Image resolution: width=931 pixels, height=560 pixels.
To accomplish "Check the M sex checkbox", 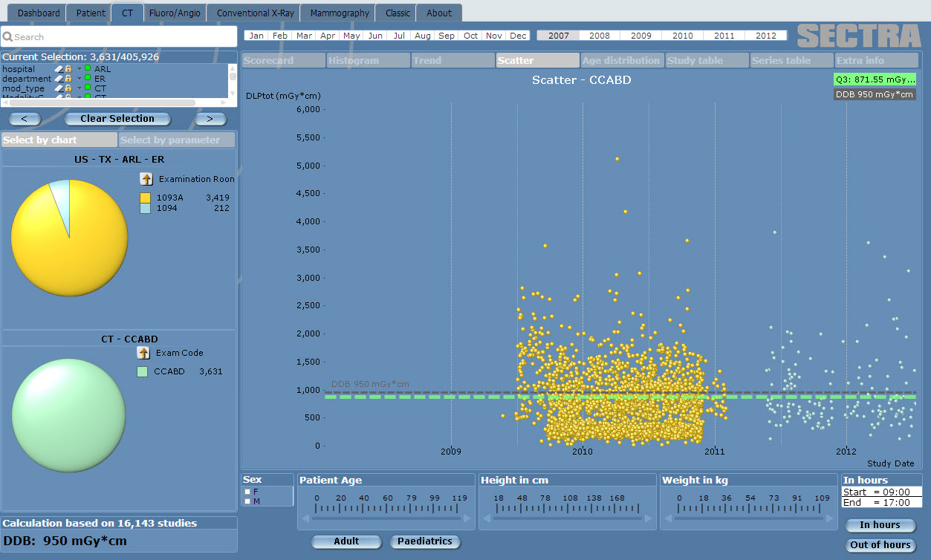I will 247,501.
